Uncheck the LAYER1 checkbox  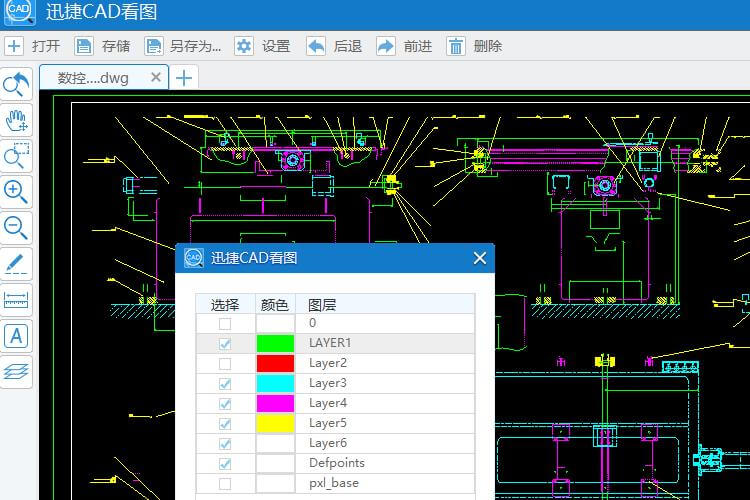pos(225,344)
